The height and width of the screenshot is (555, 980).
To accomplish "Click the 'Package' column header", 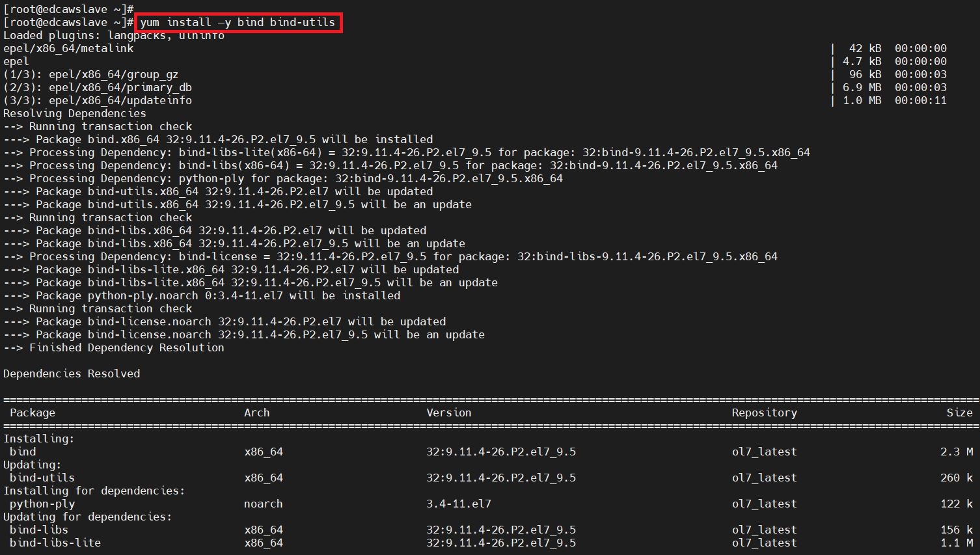I will tap(33, 413).
